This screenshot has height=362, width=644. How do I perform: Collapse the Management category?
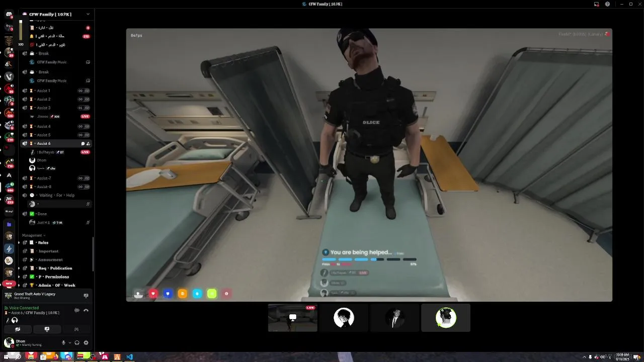(x=33, y=235)
